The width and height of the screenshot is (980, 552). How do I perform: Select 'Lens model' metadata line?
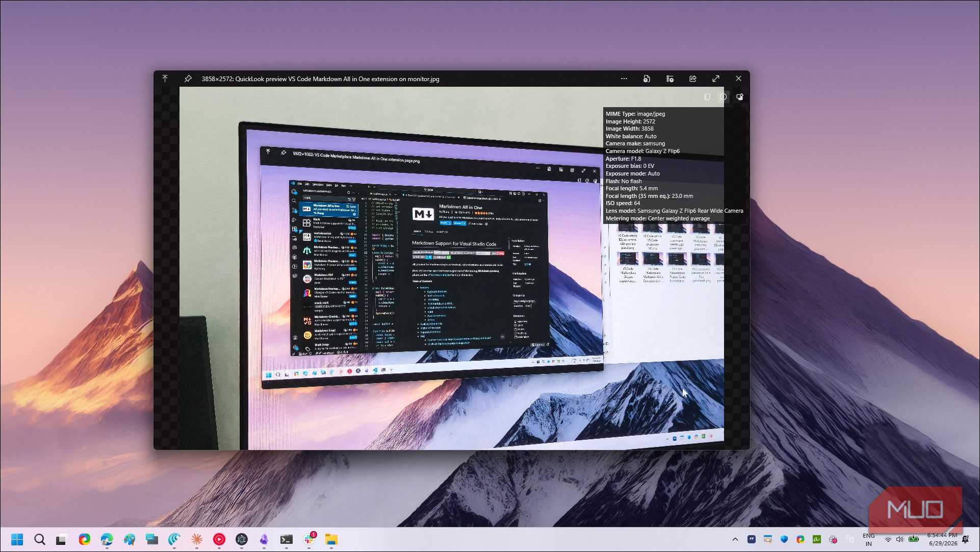point(674,211)
